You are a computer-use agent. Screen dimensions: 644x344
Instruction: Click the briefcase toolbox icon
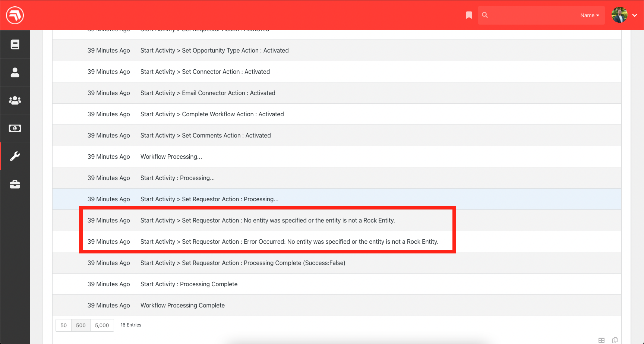[15, 184]
